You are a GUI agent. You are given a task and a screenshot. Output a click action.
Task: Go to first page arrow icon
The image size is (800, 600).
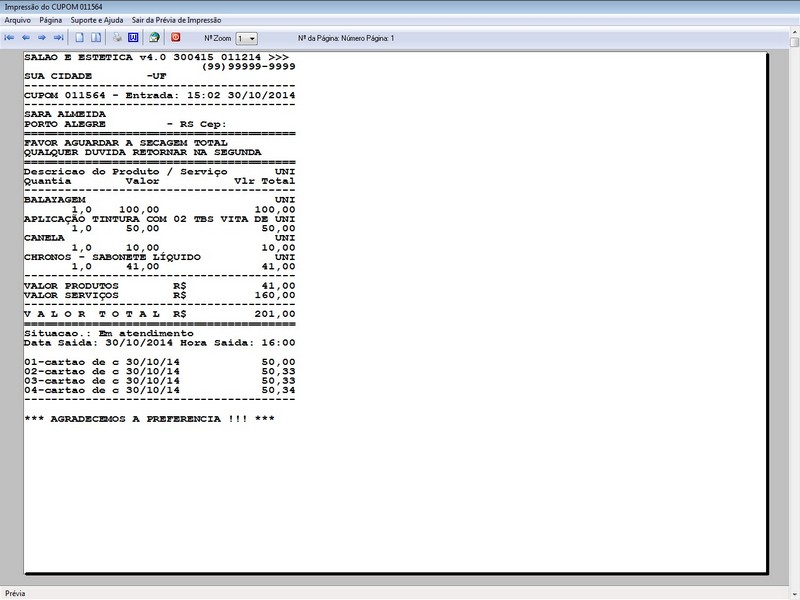(9, 38)
